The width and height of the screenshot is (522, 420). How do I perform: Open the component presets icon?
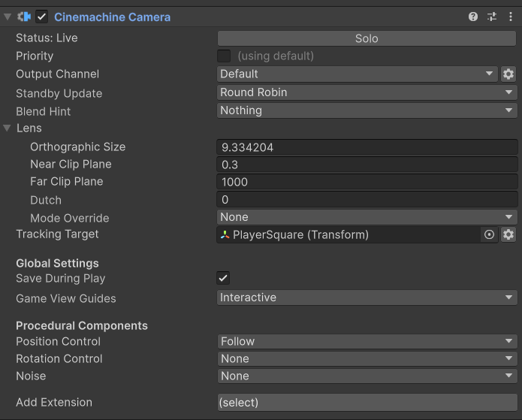[492, 17]
